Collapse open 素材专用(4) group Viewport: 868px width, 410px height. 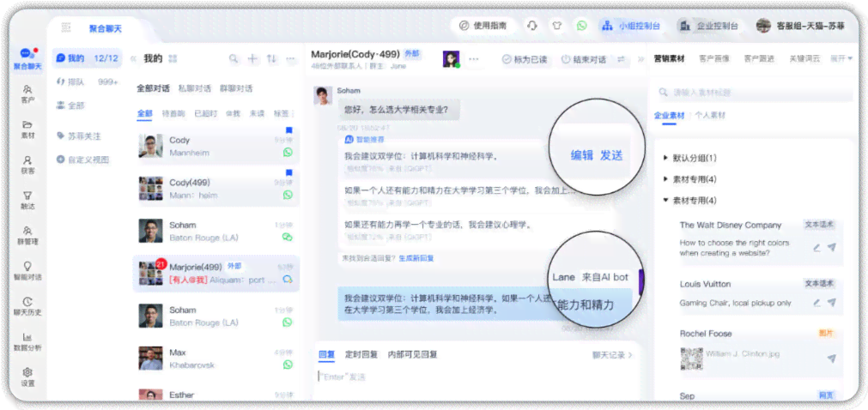click(690, 201)
